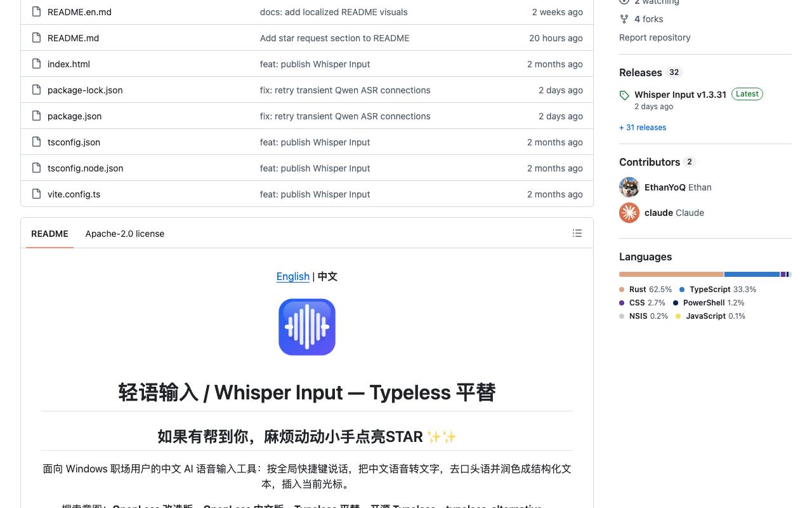Screen dimensions: 812x508
Task: Click the NSIS 0.2% language entry
Action: (x=643, y=316)
